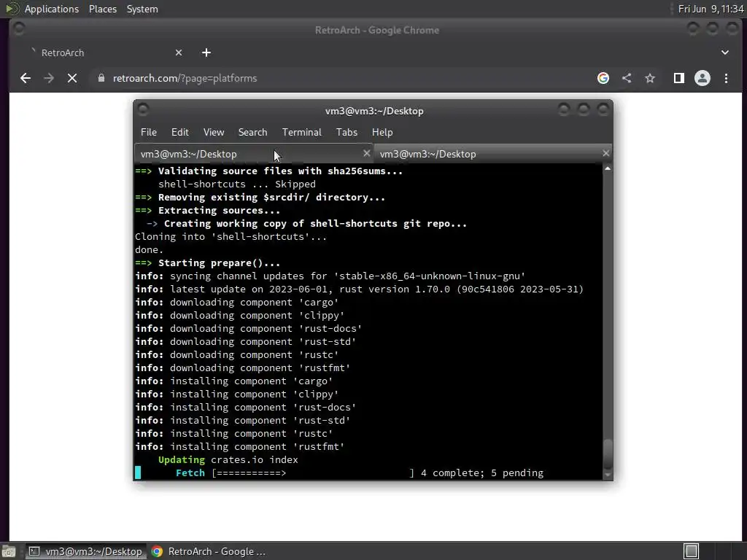
Task: Open terminal Search menu
Action: tap(252, 132)
